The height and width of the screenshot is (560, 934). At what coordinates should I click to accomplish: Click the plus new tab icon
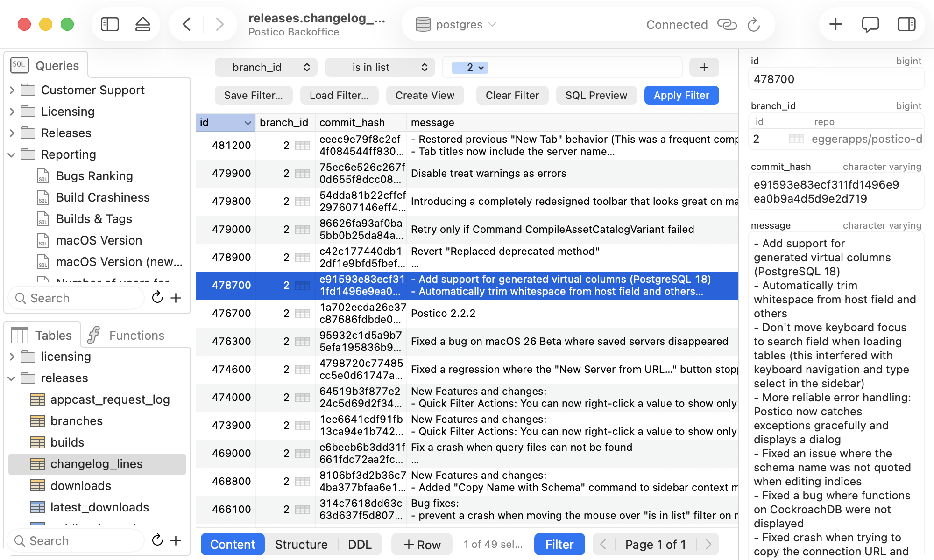pyautogui.click(x=835, y=24)
